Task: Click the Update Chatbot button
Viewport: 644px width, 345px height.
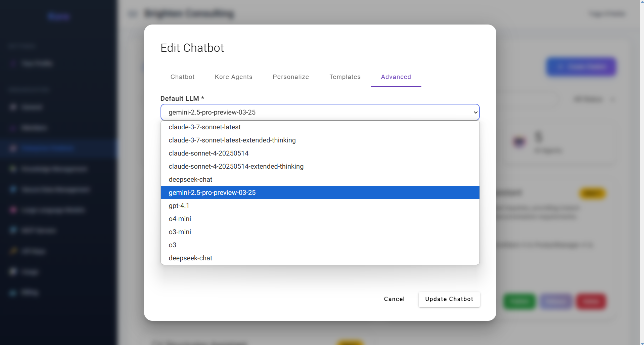Action: point(449,299)
